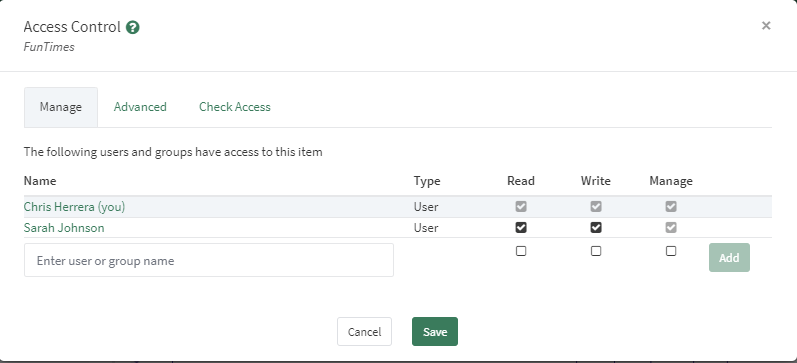Open Sarah Johnson user link
The height and width of the screenshot is (363, 797).
click(x=64, y=228)
